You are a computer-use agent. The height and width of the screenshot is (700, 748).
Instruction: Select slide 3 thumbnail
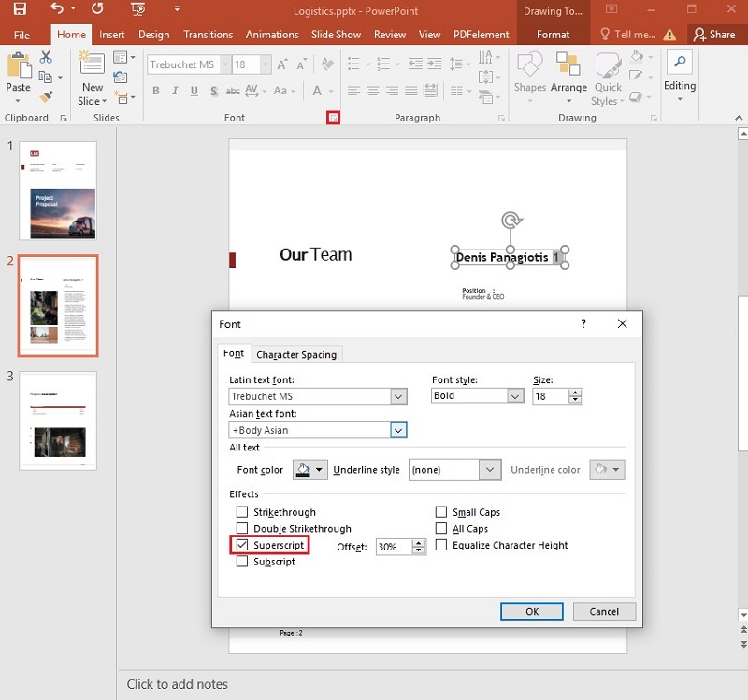[x=58, y=421]
